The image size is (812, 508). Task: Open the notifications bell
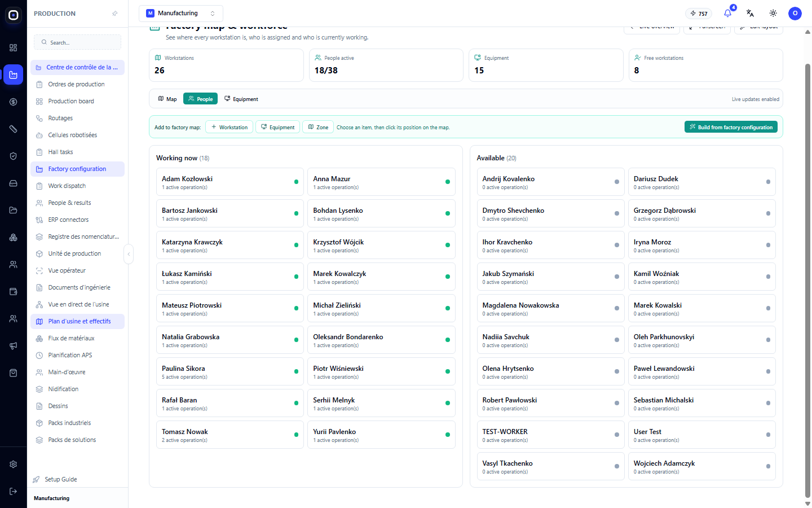coord(727,14)
